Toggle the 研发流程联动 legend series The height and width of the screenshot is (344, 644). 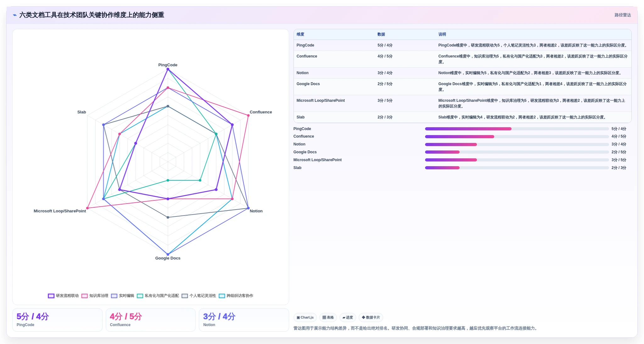[63, 296]
